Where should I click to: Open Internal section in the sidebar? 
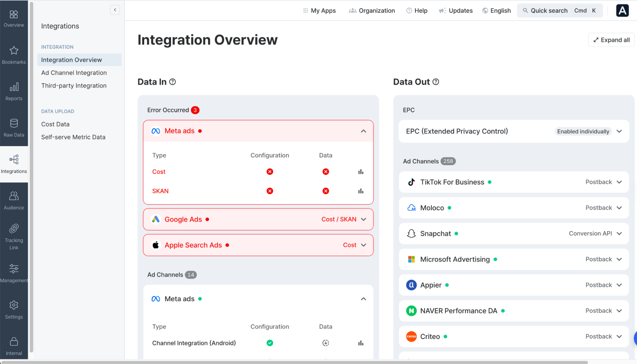tap(14, 346)
